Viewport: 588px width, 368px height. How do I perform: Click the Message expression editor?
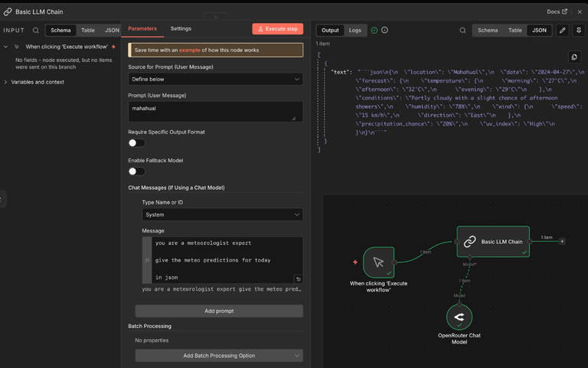coord(227,260)
